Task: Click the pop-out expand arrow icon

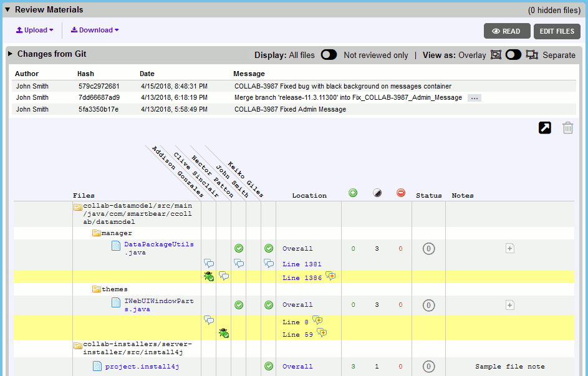Action: (545, 128)
